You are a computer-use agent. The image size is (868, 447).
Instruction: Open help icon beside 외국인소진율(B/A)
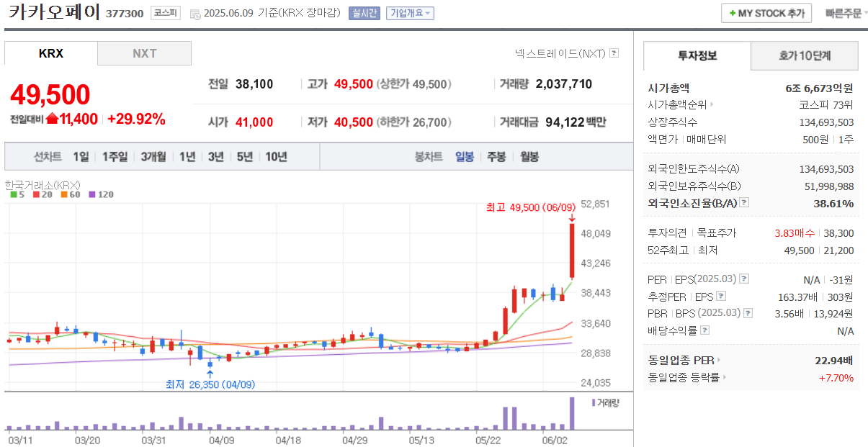pyautogui.click(x=744, y=203)
